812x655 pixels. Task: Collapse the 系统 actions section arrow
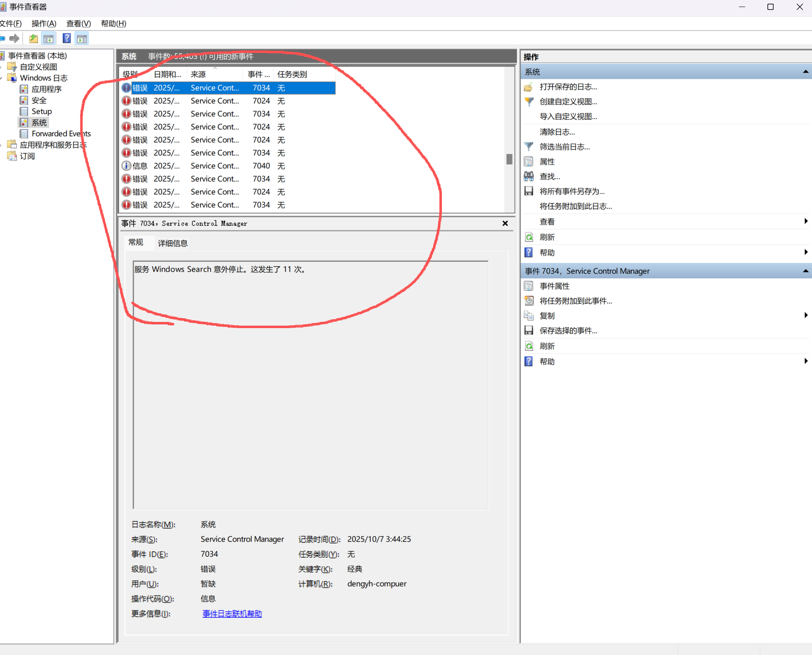805,72
